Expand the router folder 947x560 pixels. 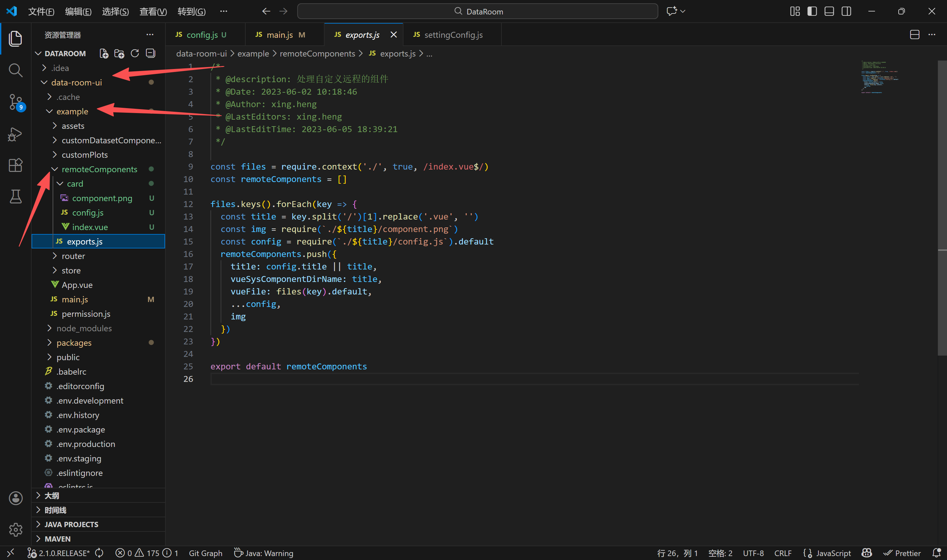click(x=73, y=256)
